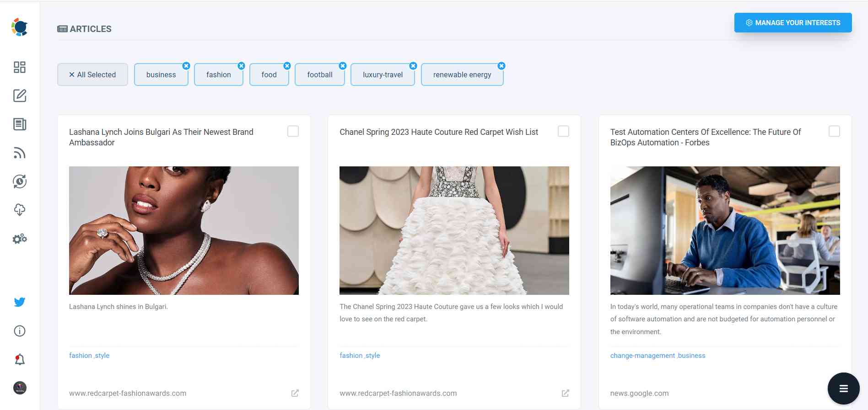Click the Twitter bird icon
This screenshot has width=868, height=410.
click(x=20, y=302)
